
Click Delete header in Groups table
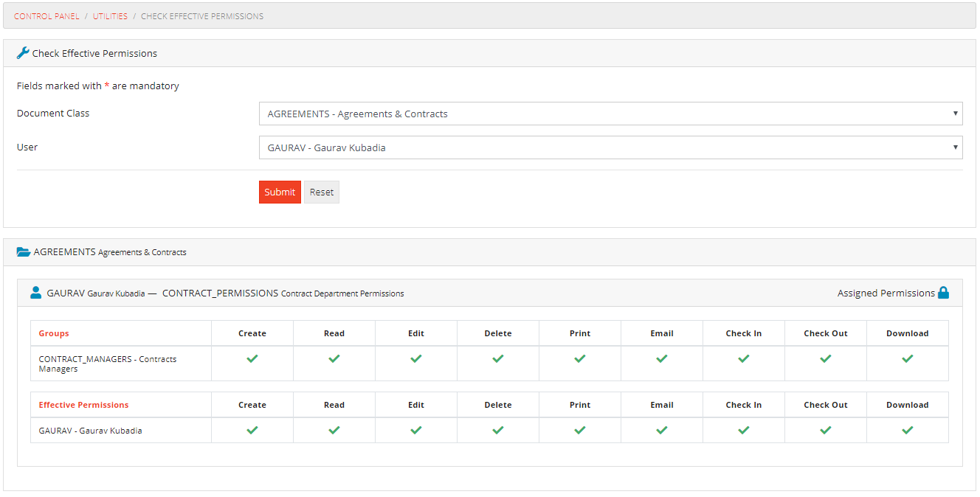pyautogui.click(x=498, y=333)
